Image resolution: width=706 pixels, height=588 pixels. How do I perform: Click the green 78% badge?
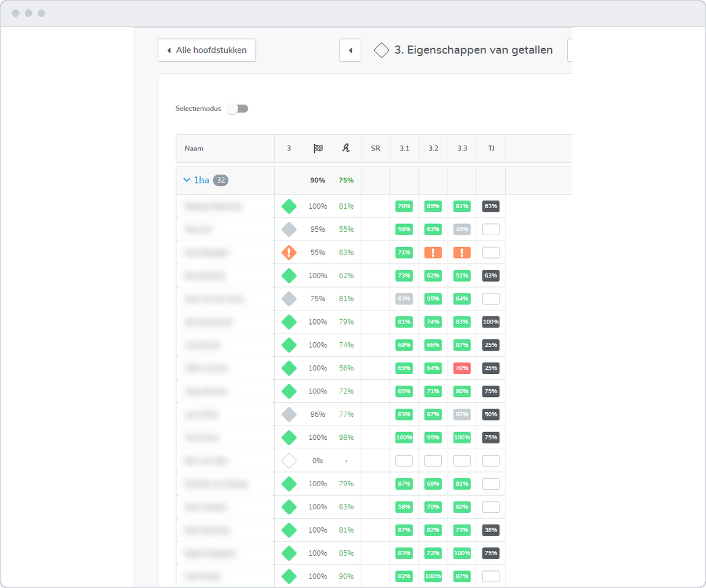tap(404, 206)
